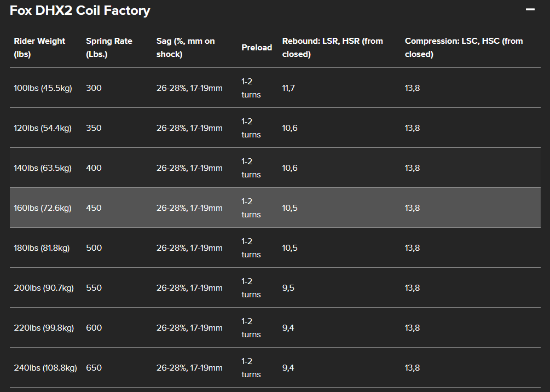
Task: Click the highlighted 160lbs (72.6kg) cell
Action: (43, 208)
